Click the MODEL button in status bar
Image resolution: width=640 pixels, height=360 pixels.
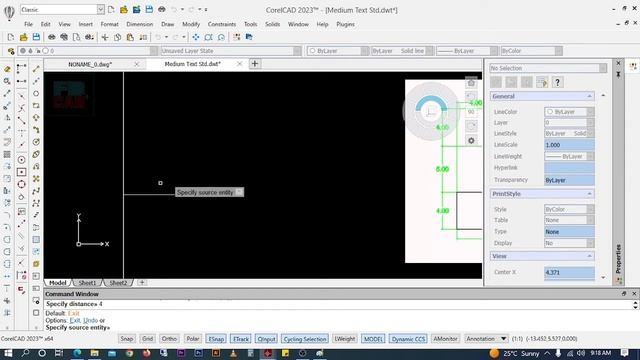pos(373,339)
